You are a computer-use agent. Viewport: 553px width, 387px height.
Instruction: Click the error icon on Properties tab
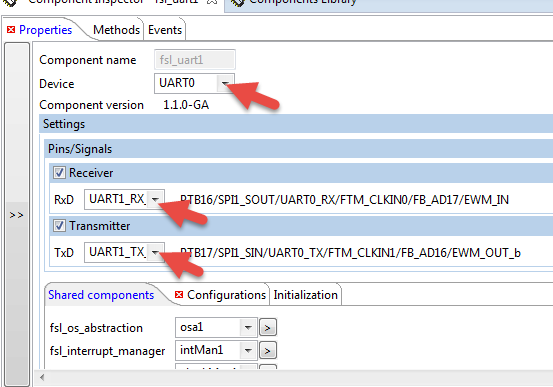tap(11, 30)
